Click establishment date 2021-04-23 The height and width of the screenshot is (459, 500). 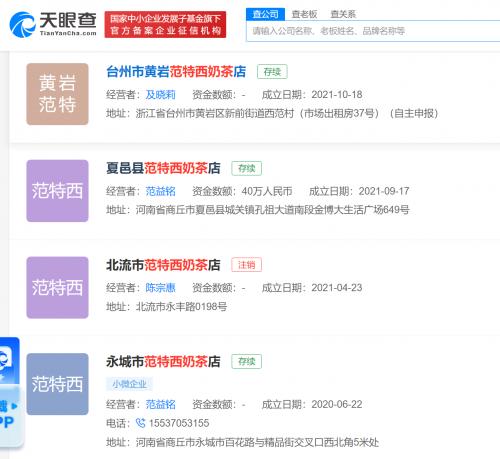[x=337, y=288]
